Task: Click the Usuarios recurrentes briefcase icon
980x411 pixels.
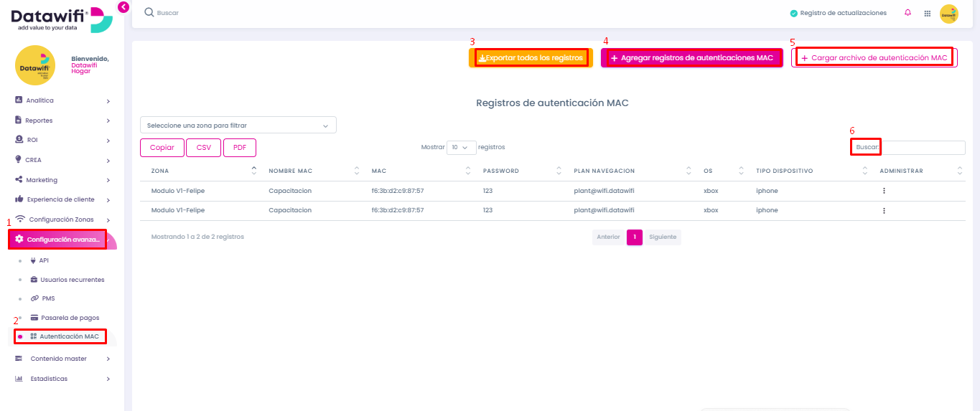Action: [x=34, y=280]
